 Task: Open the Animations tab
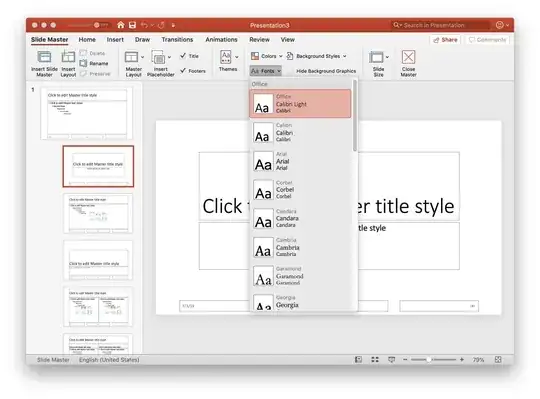point(221,40)
